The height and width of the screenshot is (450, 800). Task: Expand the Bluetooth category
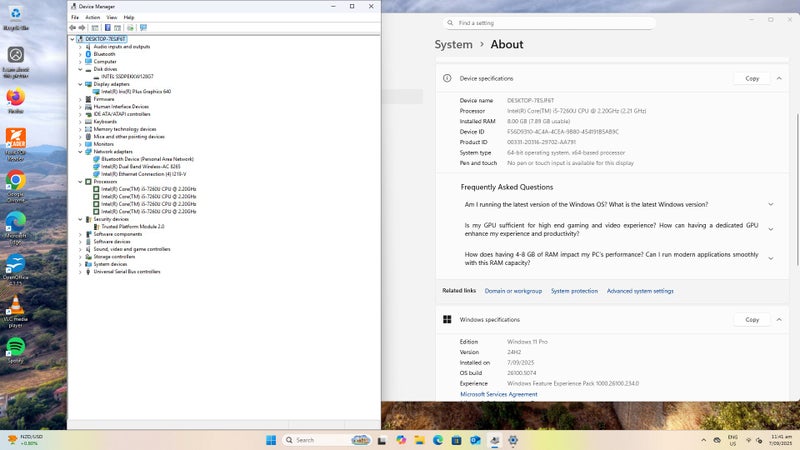click(x=80, y=54)
